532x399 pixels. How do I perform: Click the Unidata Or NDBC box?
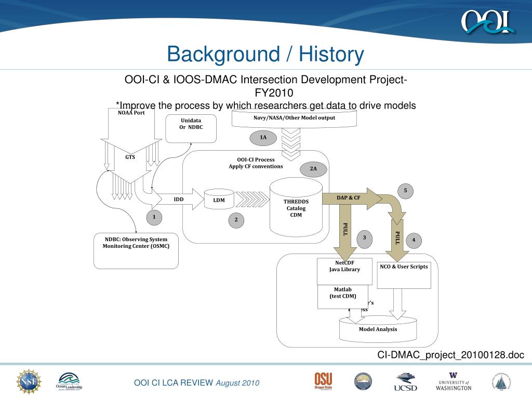click(191, 128)
